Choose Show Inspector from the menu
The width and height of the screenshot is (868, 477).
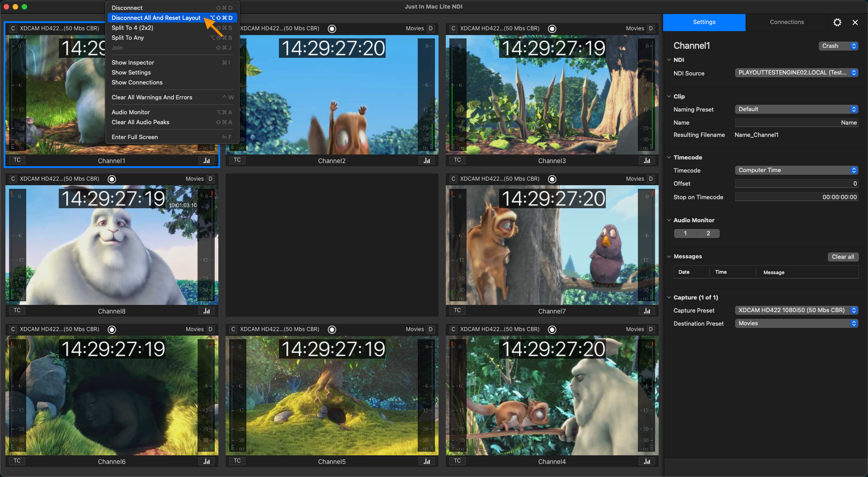pos(172,63)
